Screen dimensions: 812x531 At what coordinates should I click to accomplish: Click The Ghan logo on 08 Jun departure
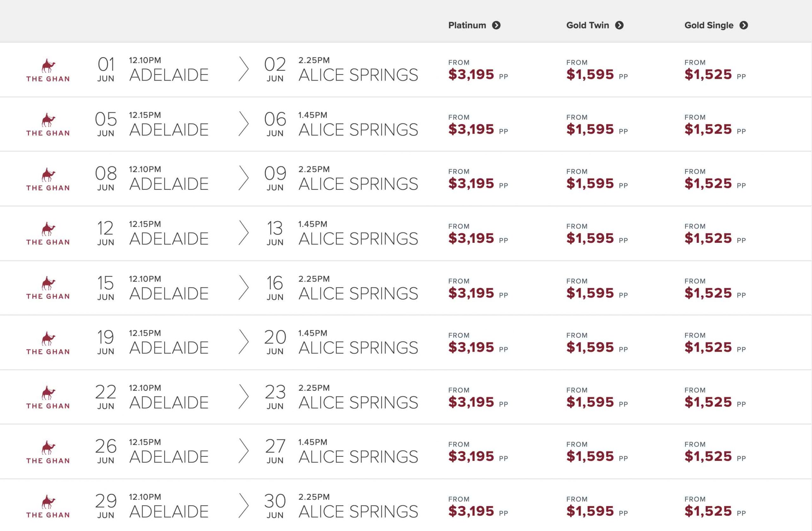[48, 179]
